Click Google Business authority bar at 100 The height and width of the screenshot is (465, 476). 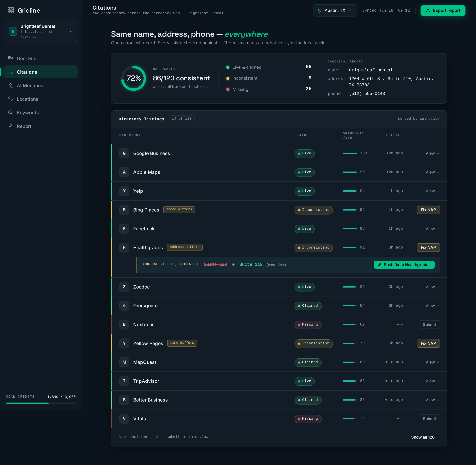pos(350,153)
